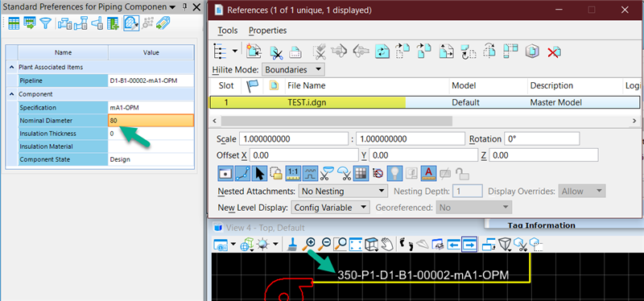Select the TEST.i.dgn reference row

(x=425, y=103)
